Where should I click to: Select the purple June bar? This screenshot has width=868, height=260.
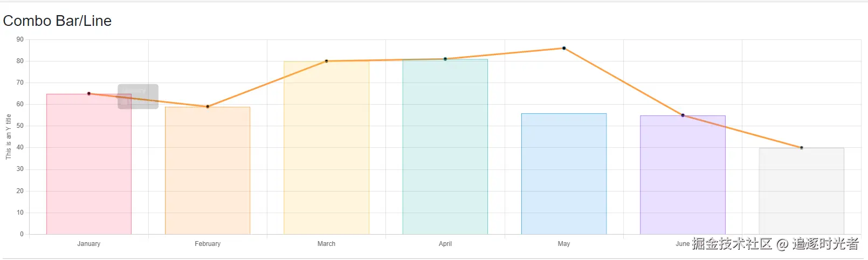coord(683,178)
